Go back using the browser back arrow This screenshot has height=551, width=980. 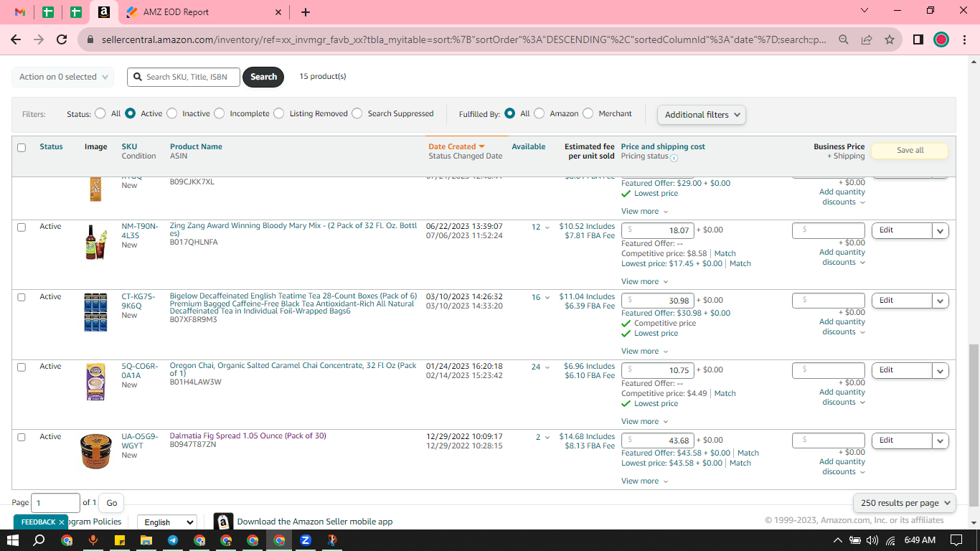pos(16,40)
